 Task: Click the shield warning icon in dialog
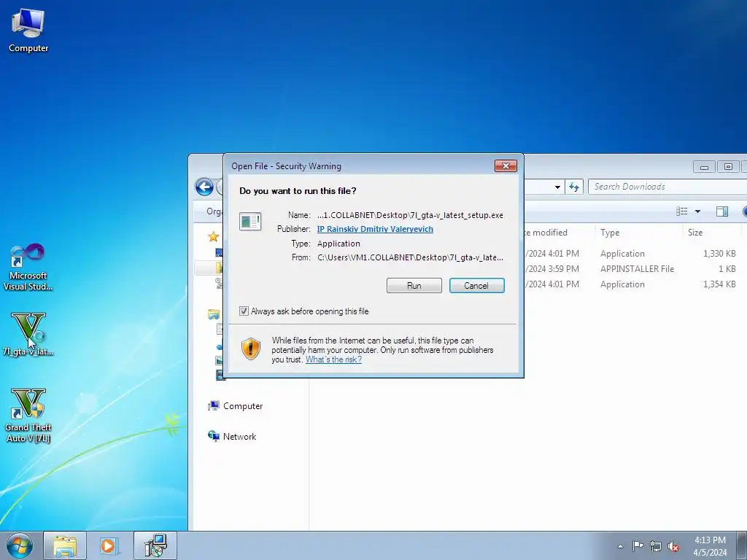tap(251, 349)
